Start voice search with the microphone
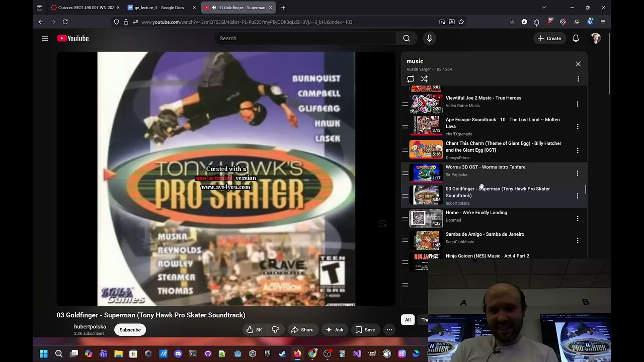This screenshot has width=644, height=362. 429,38
